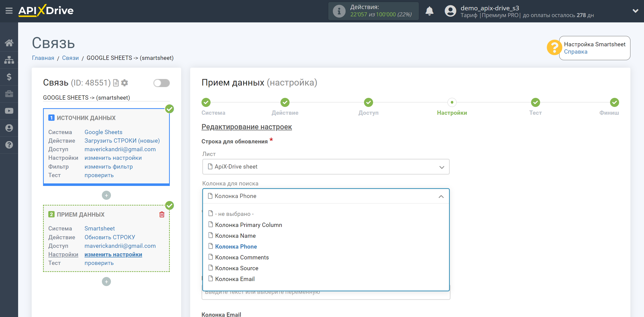Open profile icon in sidebar
The height and width of the screenshot is (317, 644).
point(9,128)
